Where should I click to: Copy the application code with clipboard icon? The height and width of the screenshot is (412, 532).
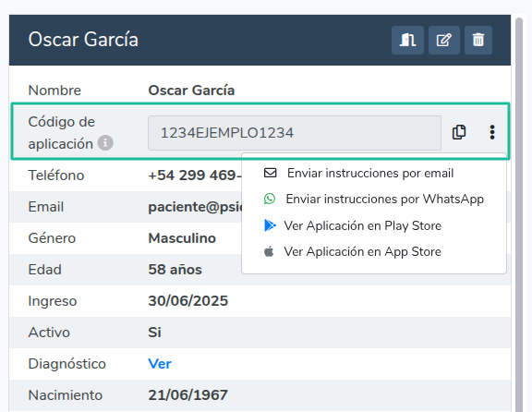[459, 132]
